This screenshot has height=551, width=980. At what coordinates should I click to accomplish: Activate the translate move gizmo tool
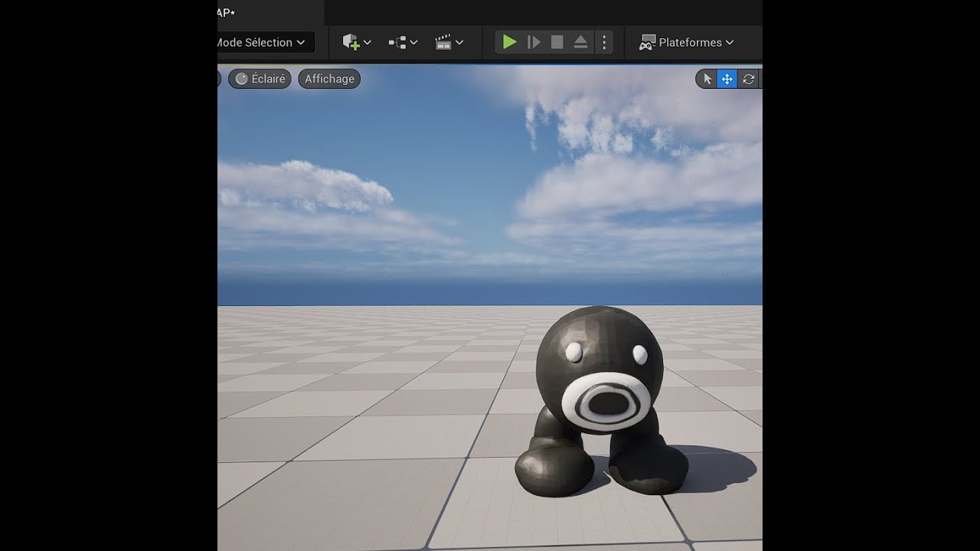tap(727, 79)
